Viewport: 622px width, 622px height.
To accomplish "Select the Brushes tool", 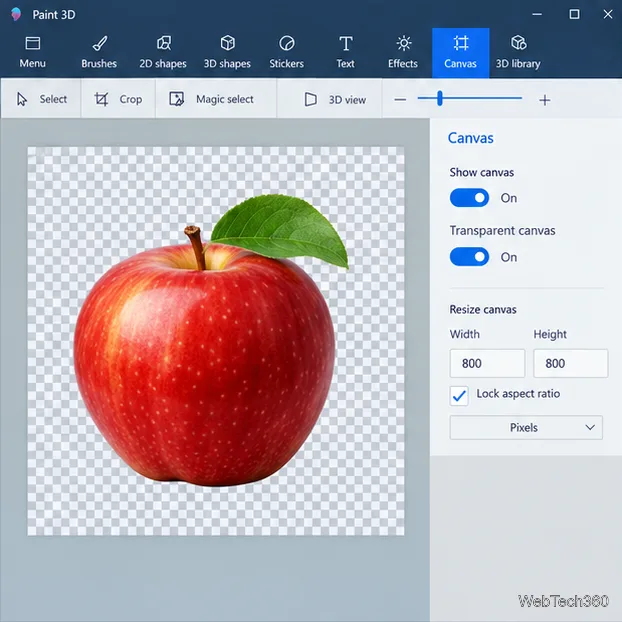I will pyautogui.click(x=99, y=52).
